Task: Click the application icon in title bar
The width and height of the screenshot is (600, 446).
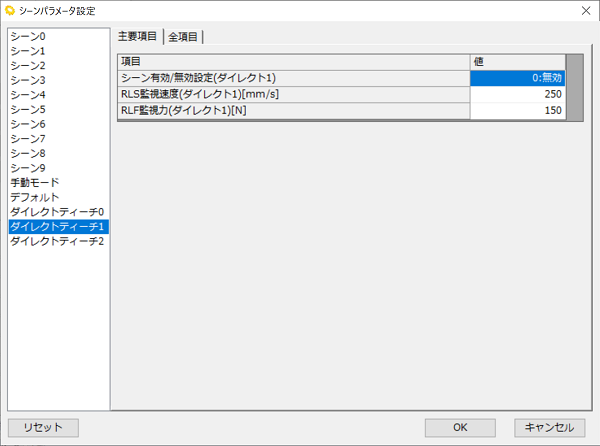Action: [10, 11]
